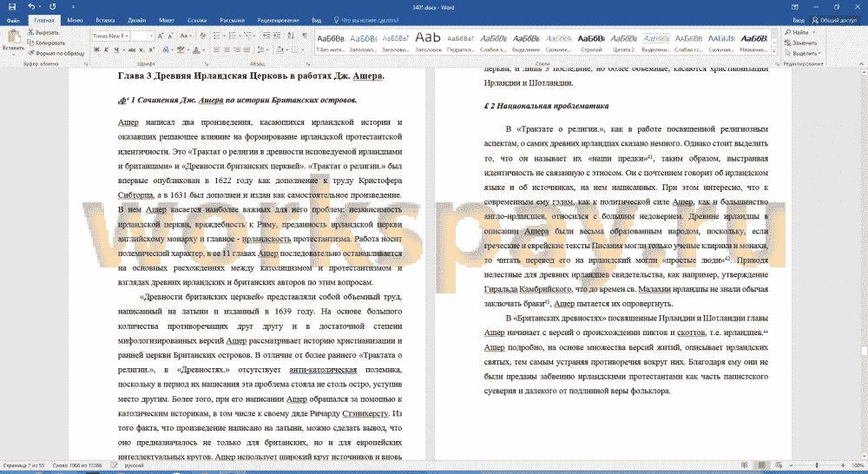Screen dimensions: 868x474
Task: Undo the last action
Action: tap(31, 7)
